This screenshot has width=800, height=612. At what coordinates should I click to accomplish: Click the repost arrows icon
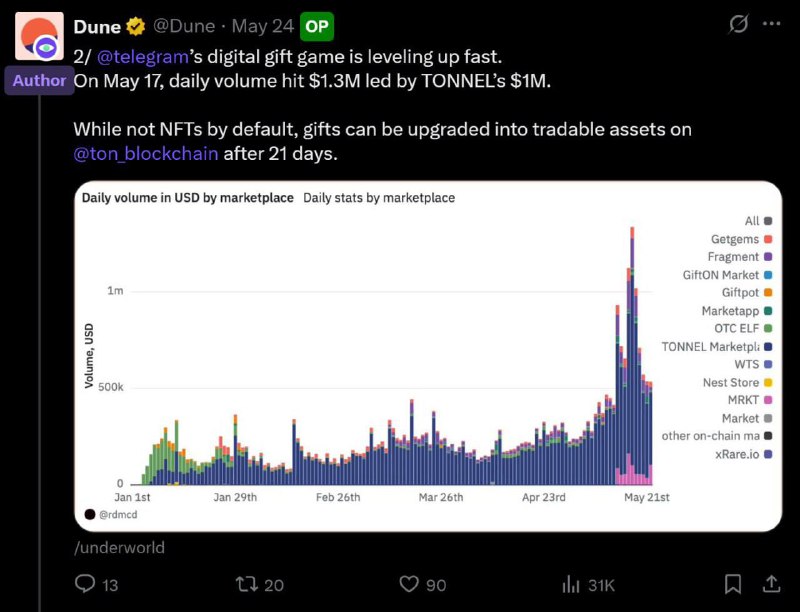pos(246,584)
